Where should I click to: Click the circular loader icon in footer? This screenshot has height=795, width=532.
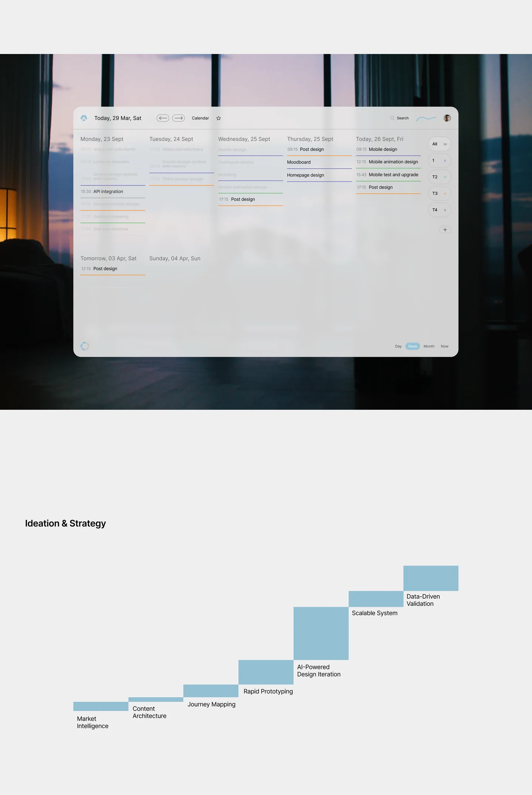click(x=85, y=346)
